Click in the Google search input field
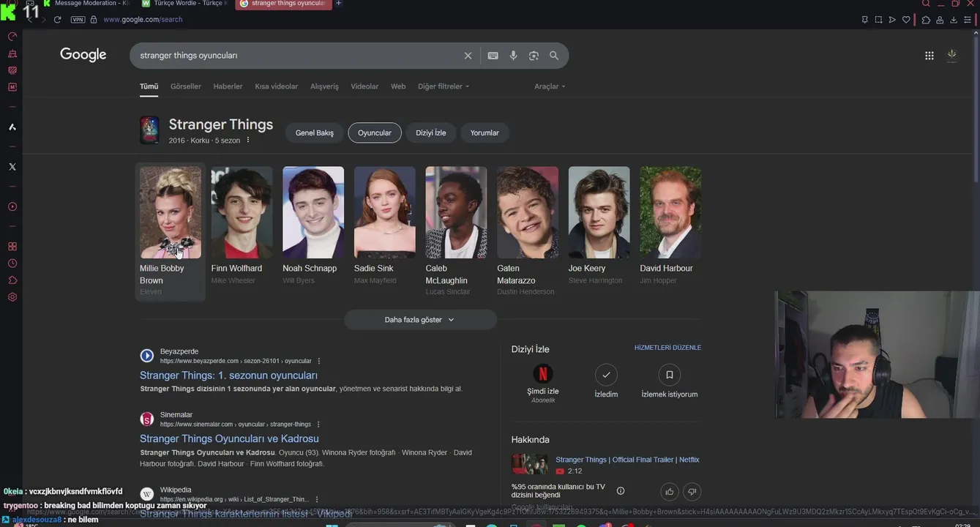Viewport: 980px width, 527px height. (298, 56)
